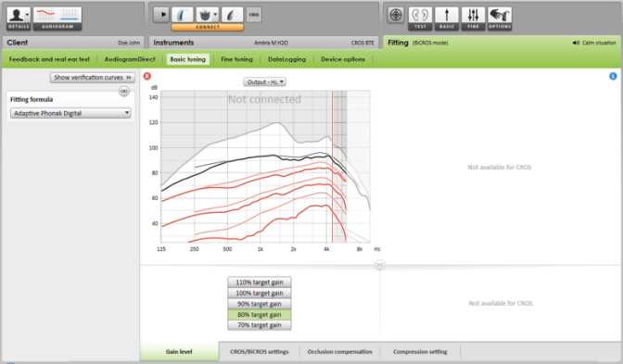Open the Audiogram view icon
This screenshot has height=364, width=623.
[x=57, y=19]
